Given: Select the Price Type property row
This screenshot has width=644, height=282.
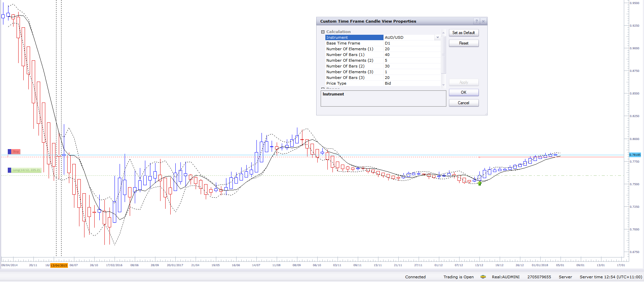Looking at the screenshot, I should 383,83.
